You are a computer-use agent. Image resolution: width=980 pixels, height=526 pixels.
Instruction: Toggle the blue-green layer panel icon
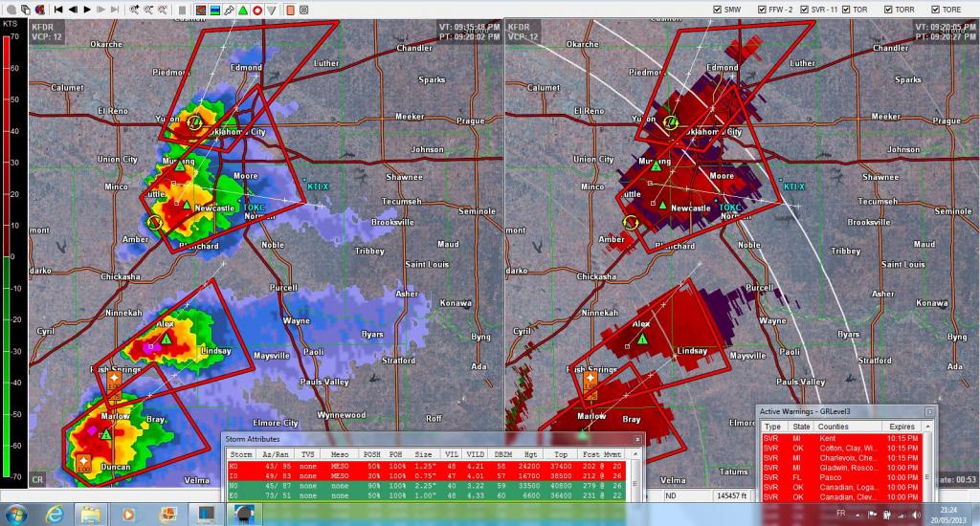[x=215, y=10]
